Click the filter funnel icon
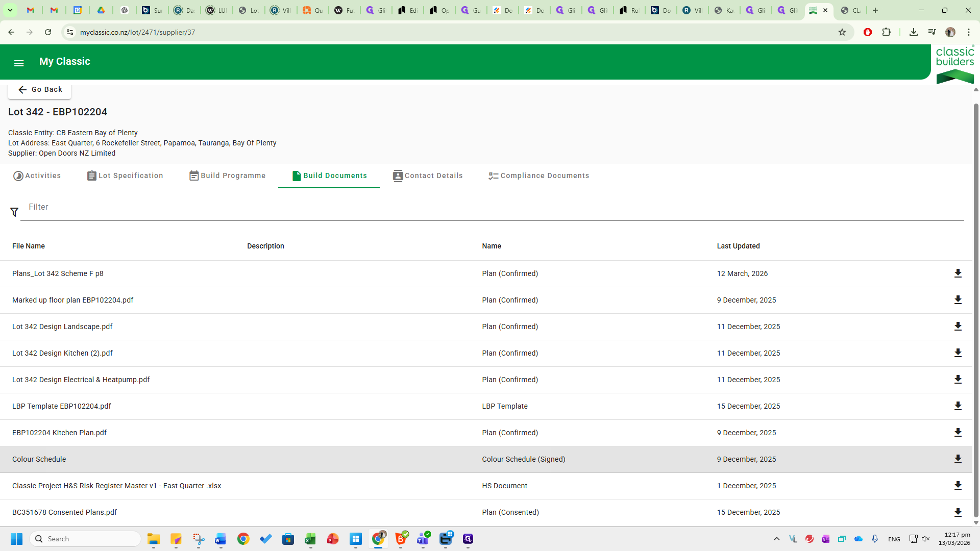This screenshot has height=551, width=980. (x=14, y=212)
